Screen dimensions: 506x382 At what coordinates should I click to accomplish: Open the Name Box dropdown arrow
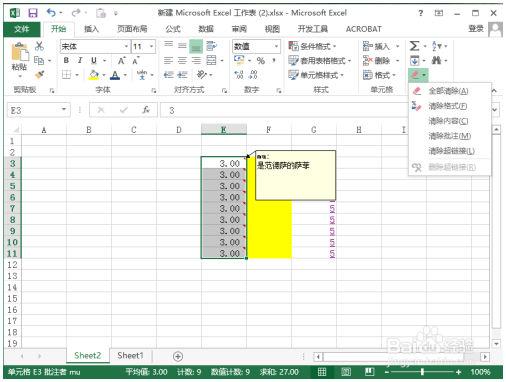pyautogui.click(x=64, y=110)
